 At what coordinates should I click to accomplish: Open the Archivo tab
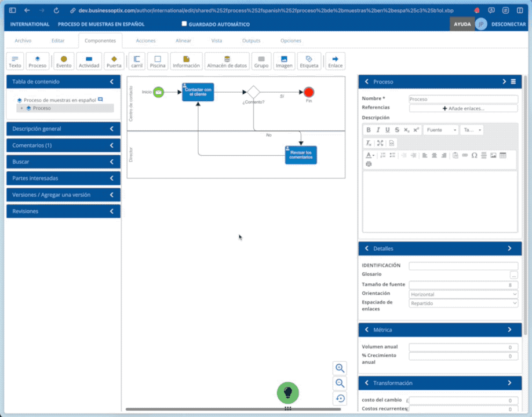(23, 41)
